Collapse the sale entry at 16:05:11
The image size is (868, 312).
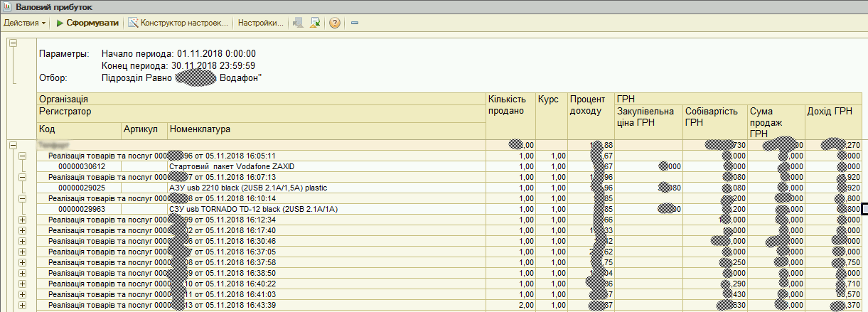21,156
